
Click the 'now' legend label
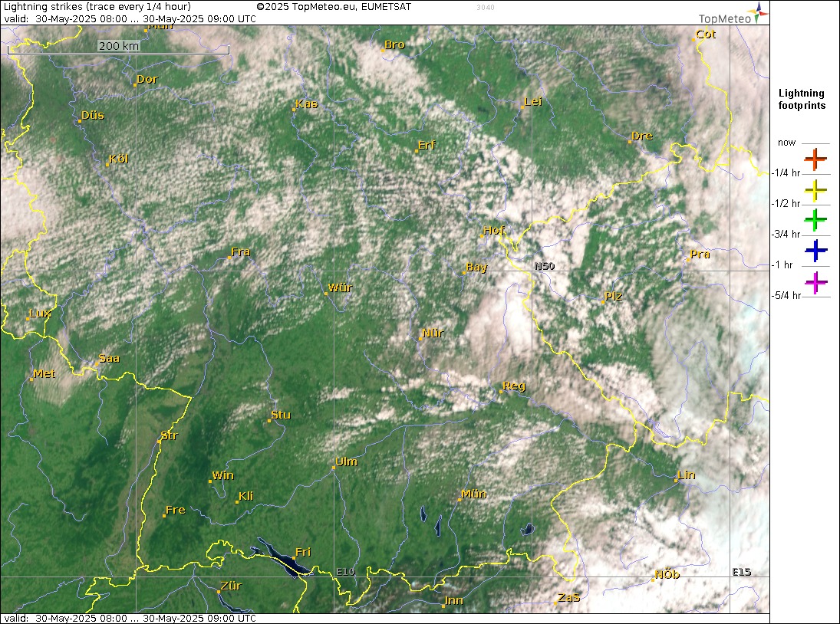coord(786,143)
